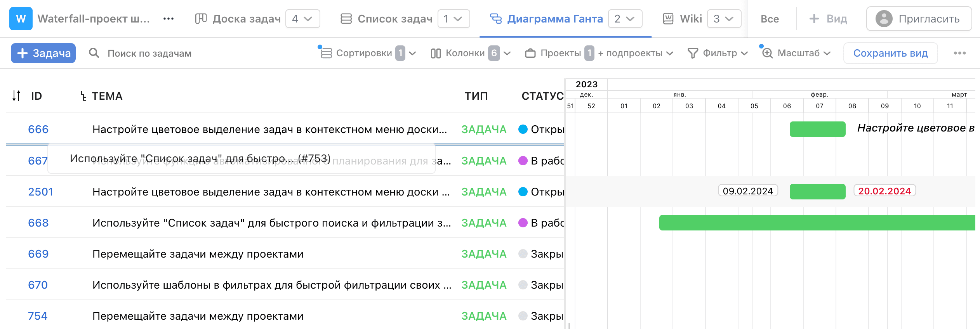980x329 pixels.
Task: Click the Поиск по задачам search field
Action: [149, 53]
